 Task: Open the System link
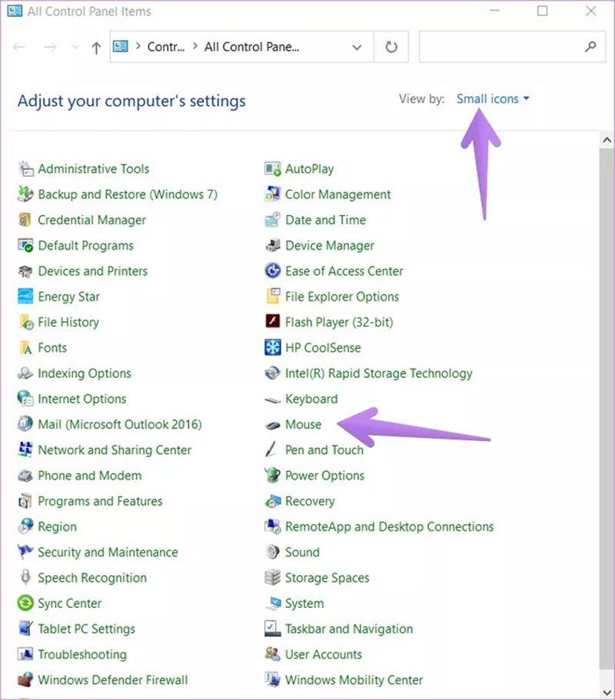point(304,603)
